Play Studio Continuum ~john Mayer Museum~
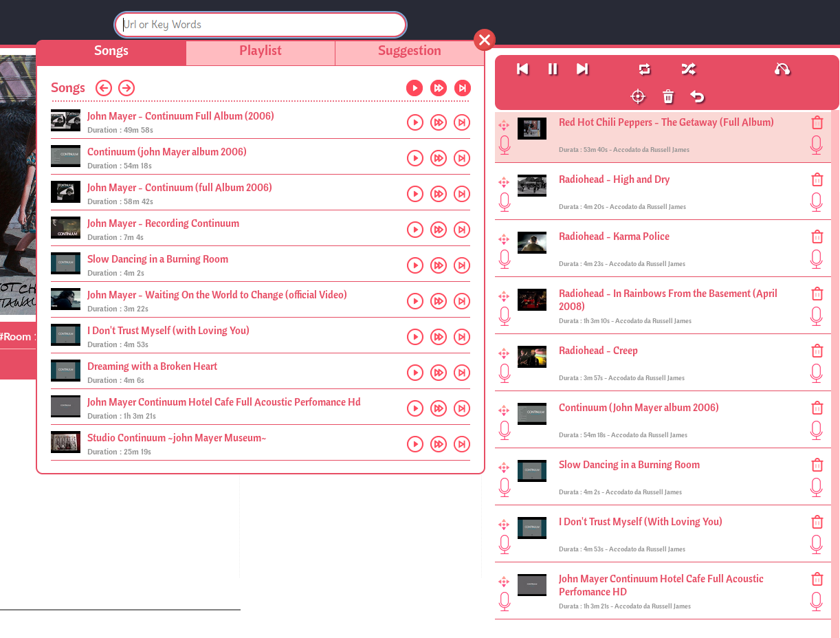 (x=415, y=444)
